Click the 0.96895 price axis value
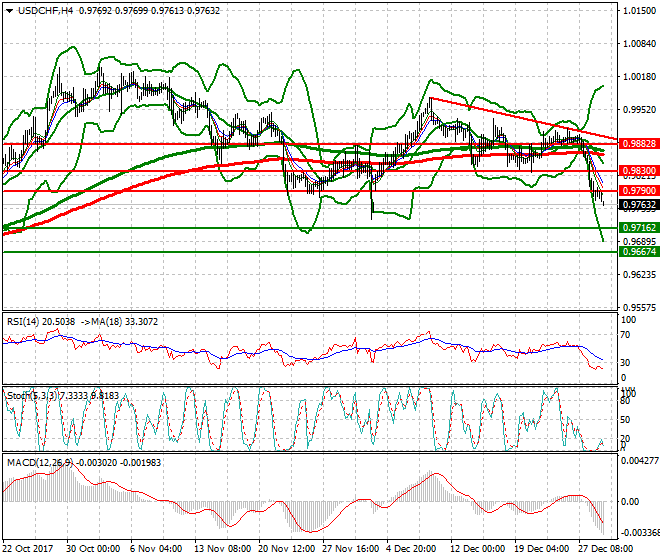The height and width of the screenshot is (560, 660). tap(639, 242)
